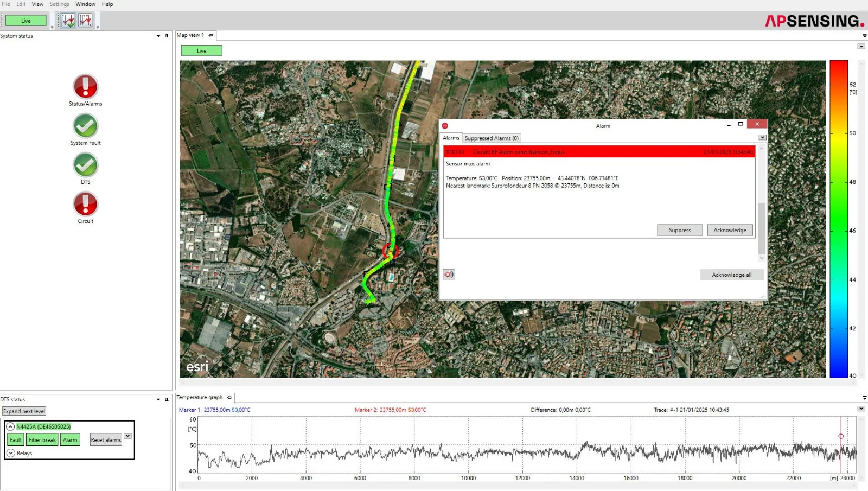Select the red alarm #10110 row
868x491 pixels.
pos(599,152)
